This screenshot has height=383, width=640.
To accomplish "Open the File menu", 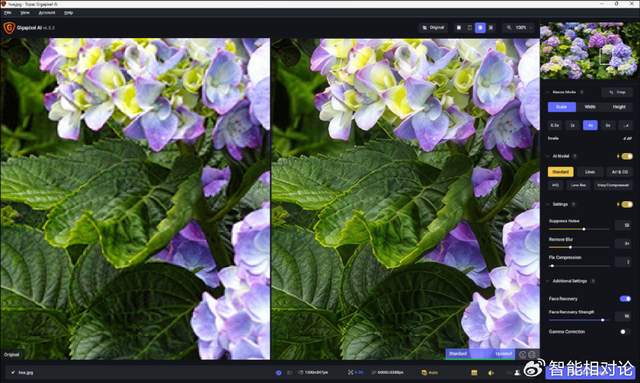I will pos(7,13).
